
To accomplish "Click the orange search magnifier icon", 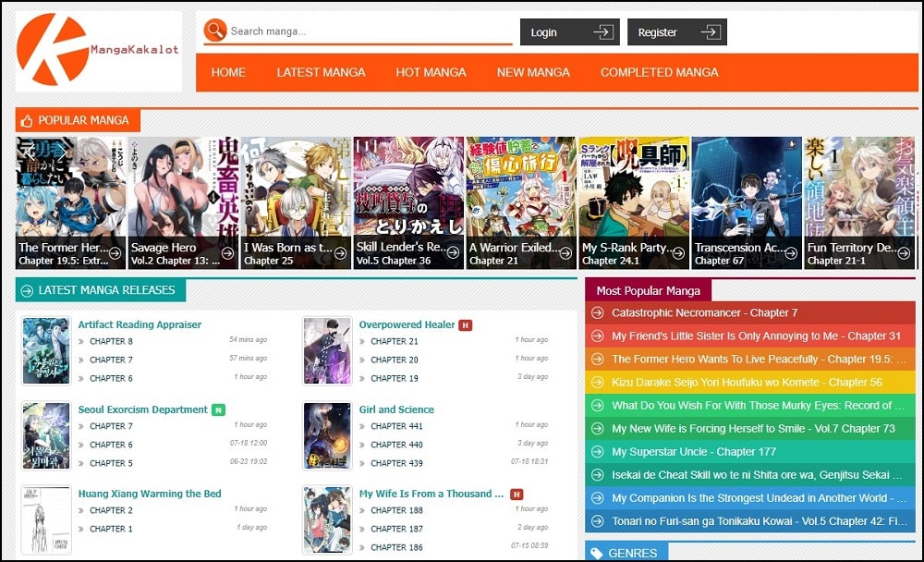I will 215,30.
